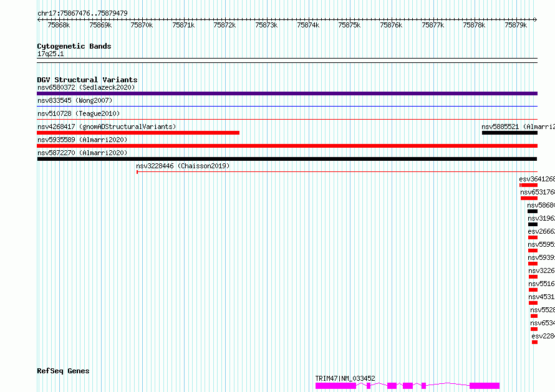Image resolution: width=555 pixels, height=392 pixels.
Task: Click the nsv5516 variant label
Action: (541, 284)
